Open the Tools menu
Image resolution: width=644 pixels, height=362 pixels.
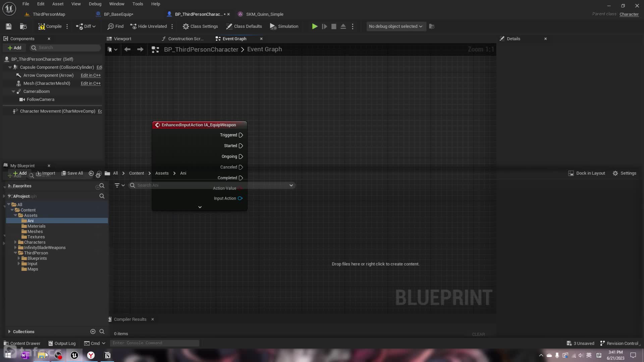(x=138, y=4)
